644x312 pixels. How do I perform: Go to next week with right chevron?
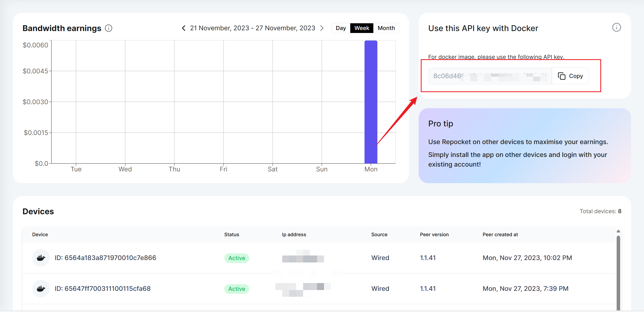[322, 28]
